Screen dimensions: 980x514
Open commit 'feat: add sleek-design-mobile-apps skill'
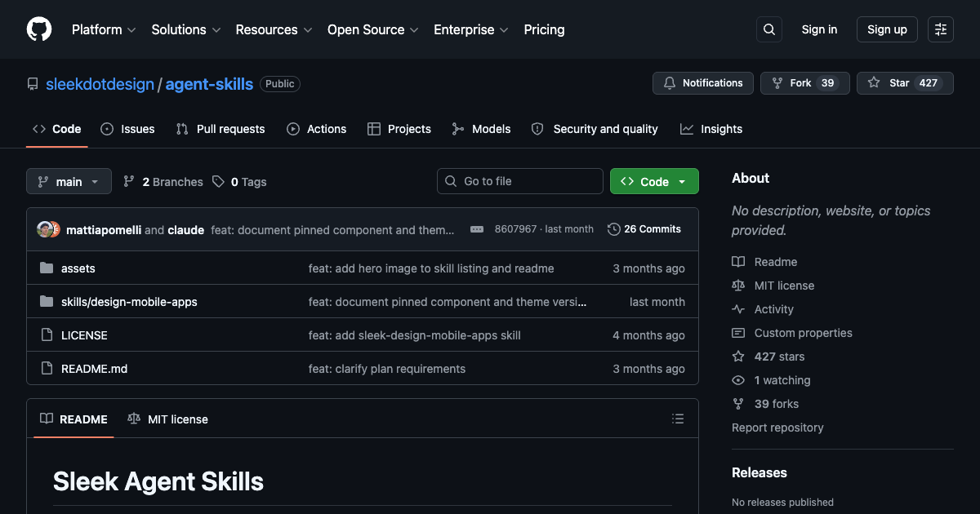pyautogui.click(x=415, y=335)
